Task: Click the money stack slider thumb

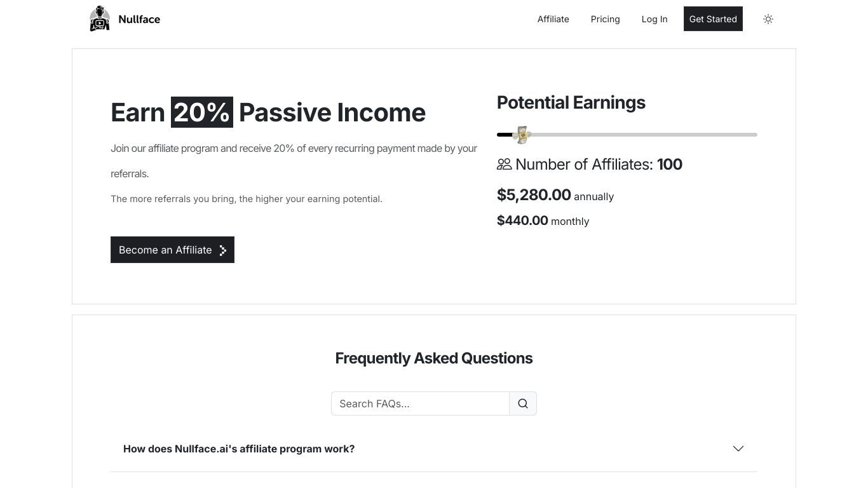Action: tap(522, 135)
